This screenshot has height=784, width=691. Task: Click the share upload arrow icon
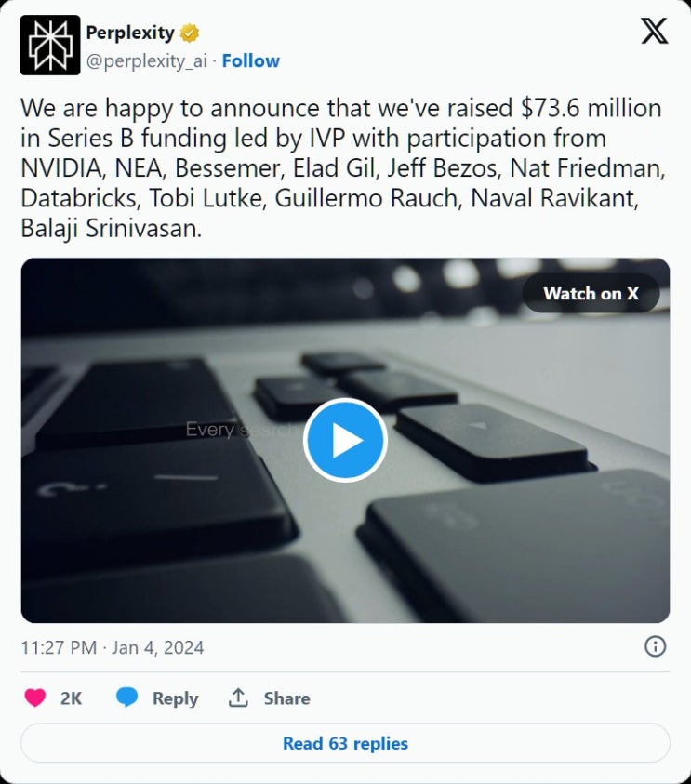point(239,698)
